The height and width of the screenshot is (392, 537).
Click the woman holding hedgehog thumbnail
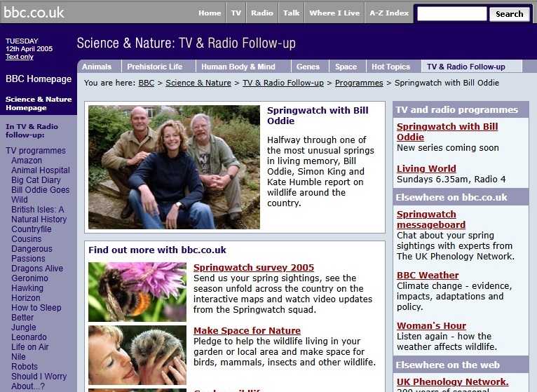137,355
